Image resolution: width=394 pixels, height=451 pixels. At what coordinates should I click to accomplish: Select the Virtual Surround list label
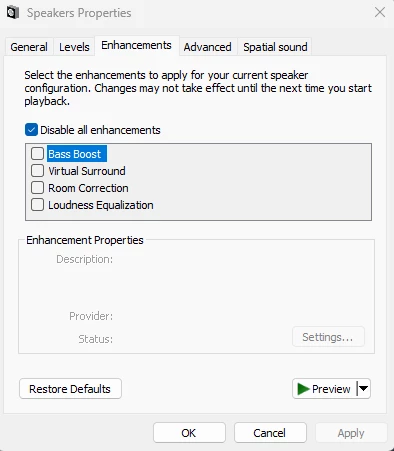click(x=87, y=171)
